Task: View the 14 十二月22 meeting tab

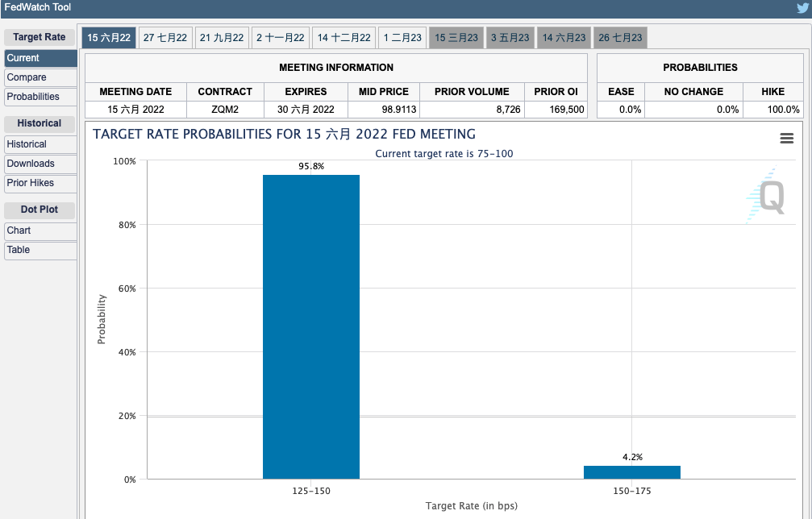Action: (344, 38)
